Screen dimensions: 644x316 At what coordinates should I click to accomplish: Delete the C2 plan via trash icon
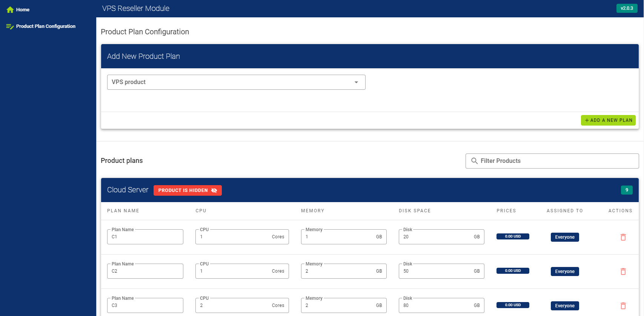click(x=623, y=272)
